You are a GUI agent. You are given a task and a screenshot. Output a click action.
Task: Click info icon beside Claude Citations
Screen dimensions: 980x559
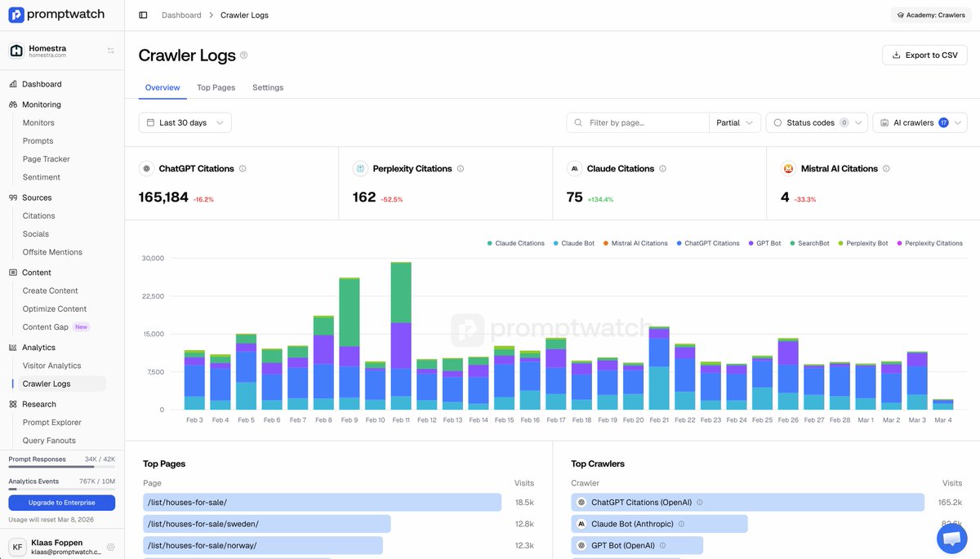[662, 169]
